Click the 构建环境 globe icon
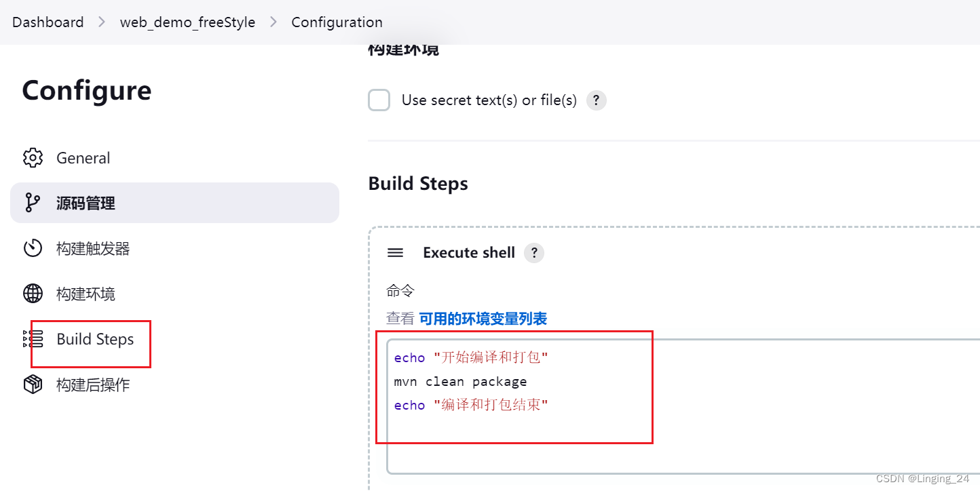The image size is (980, 491). pos(33,294)
